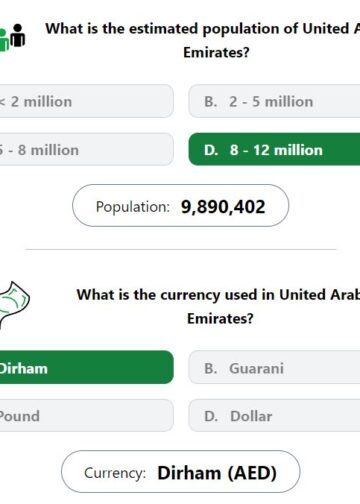The height and width of the screenshot is (504, 360).
Task: Click the Currency Dirham (AED) result box
Action: (x=180, y=472)
